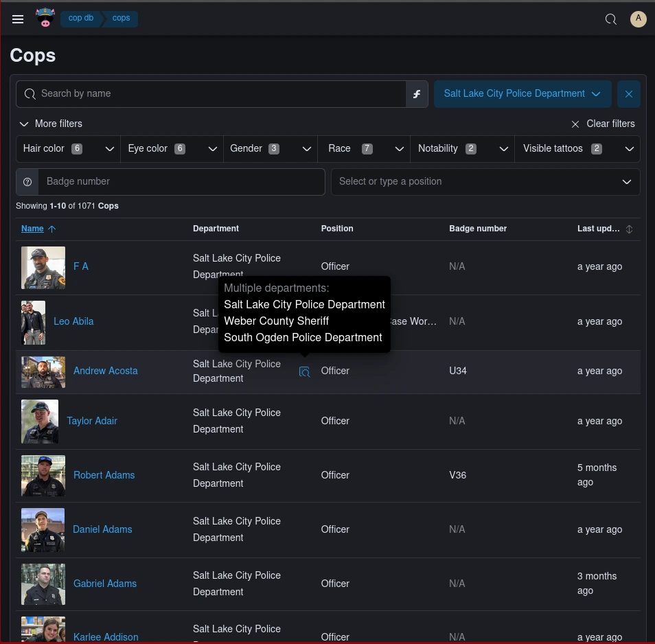Open Taylor Adair's photo thumbnail
The width and height of the screenshot is (655, 644).
point(40,422)
